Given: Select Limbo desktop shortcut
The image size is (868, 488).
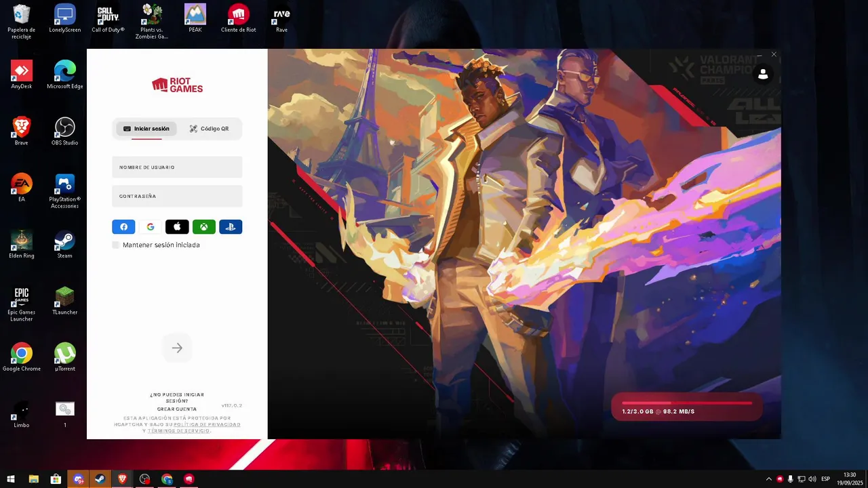Looking at the screenshot, I should point(22,413).
